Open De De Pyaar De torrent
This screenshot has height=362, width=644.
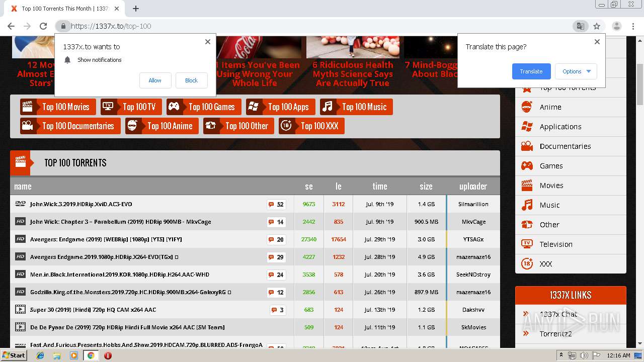127,327
